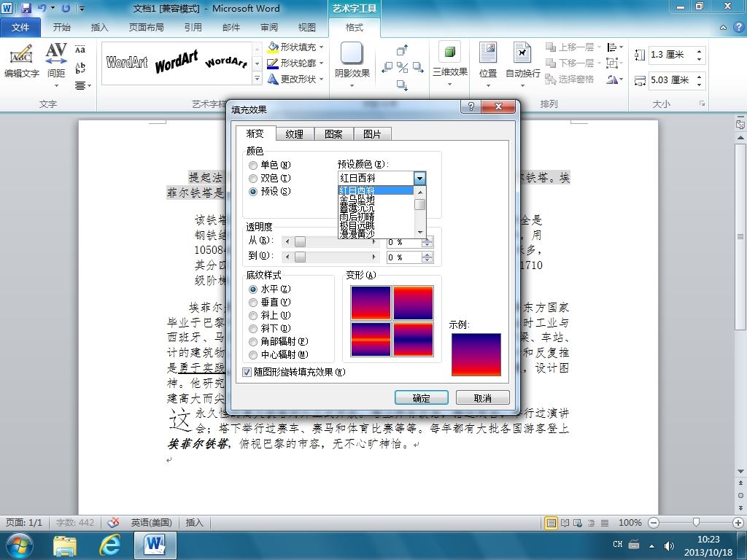This screenshot has width=747, height=560.
Task: Select the Two Colors (双色) radio button
Action: [253, 179]
